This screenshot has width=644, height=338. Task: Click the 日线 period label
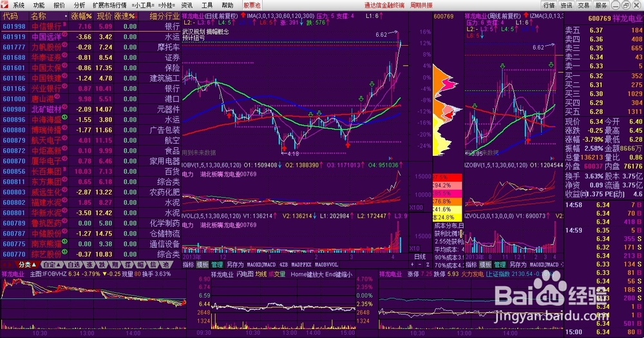click(420, 257)
